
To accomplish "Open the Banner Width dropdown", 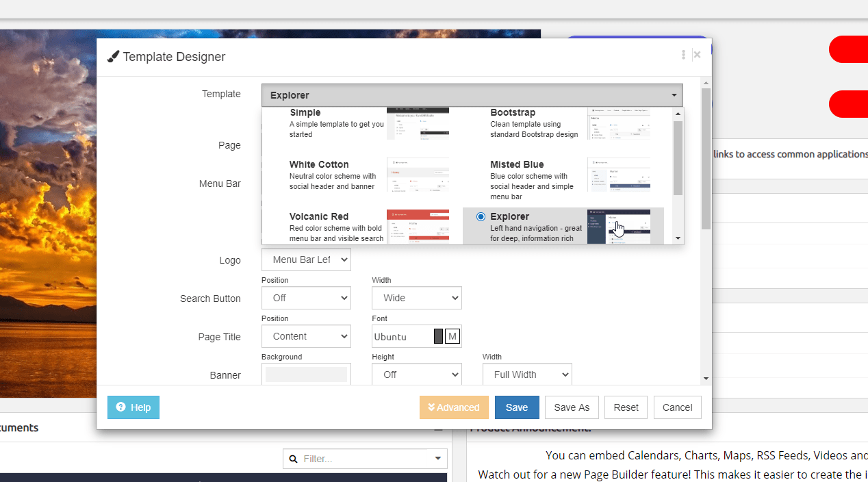I will pyautogui.click(x=527, y=375).
